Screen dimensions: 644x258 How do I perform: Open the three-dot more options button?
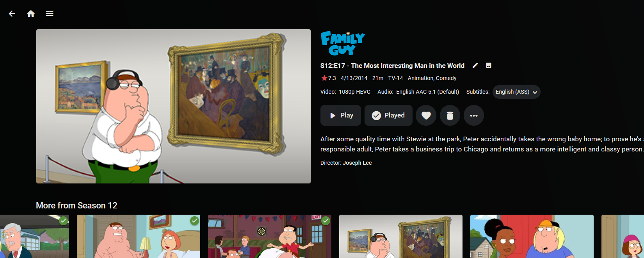474,116
